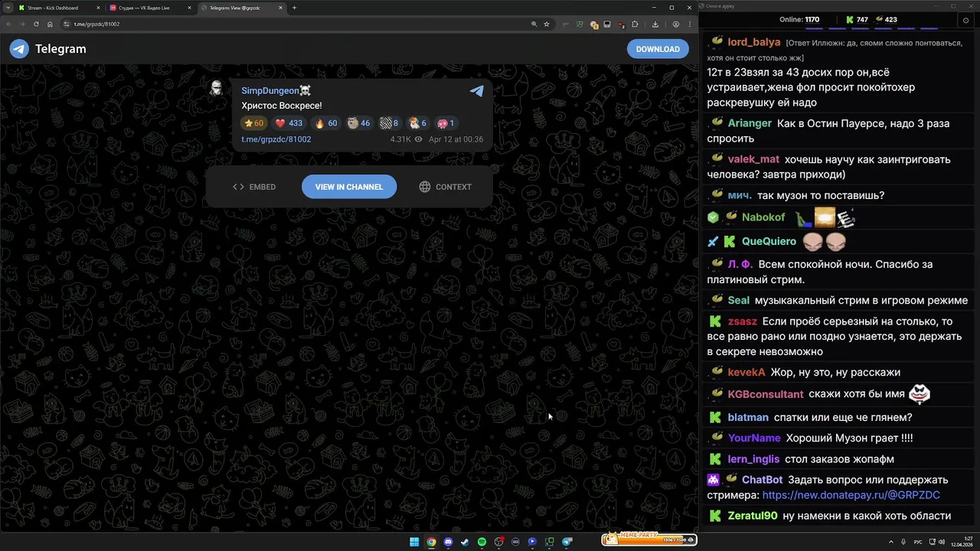The height and width of the screenshot is (551, 980).
Task: Click username Nabokof in chat
Action: [x=763, y=217]
